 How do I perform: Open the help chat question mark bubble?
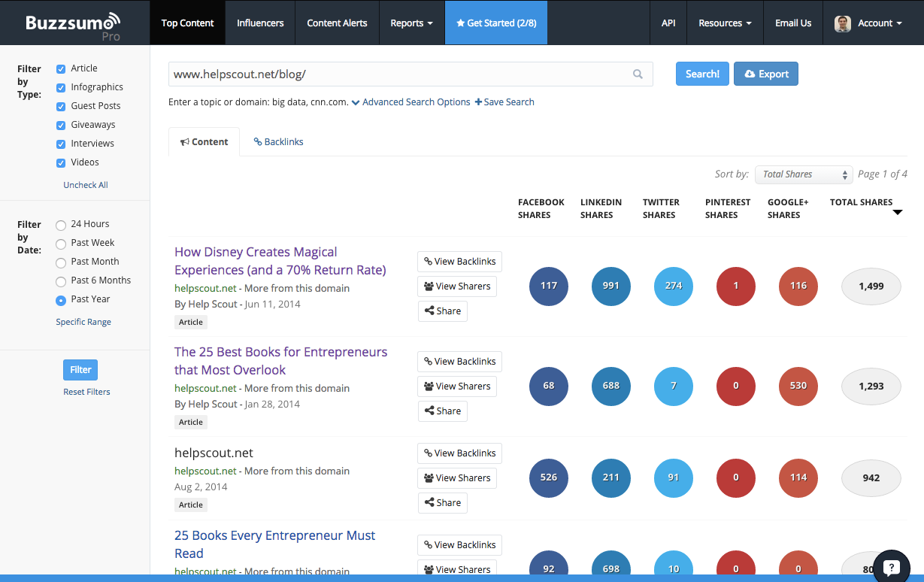pyautogui.click(x=892, y=568)
